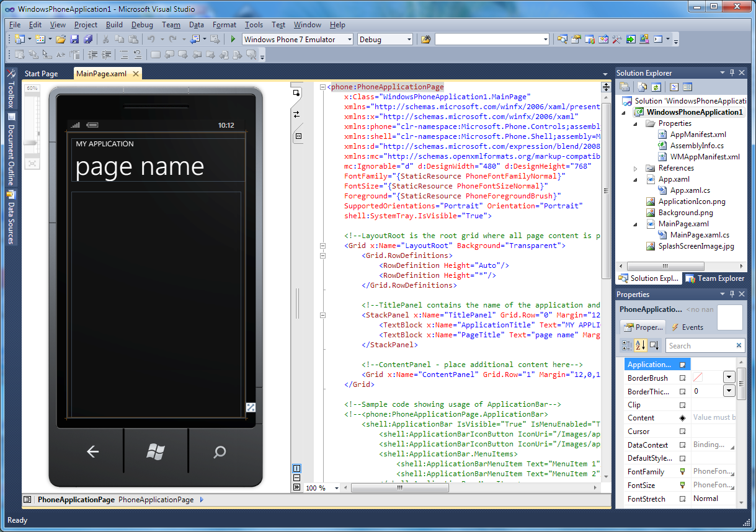This screenshot has height=532, width=756.
Task: Collapse the MainPage.xaml tree node
Action: coord(636,224)
